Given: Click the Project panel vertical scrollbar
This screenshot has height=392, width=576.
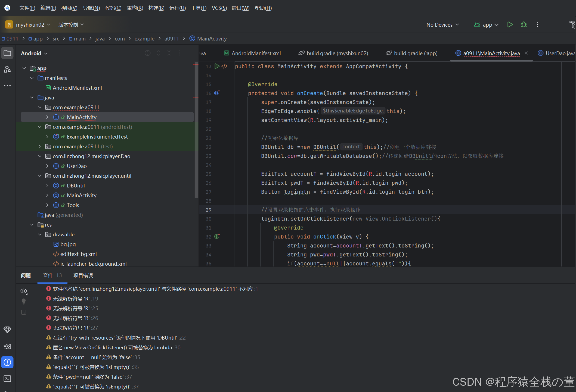Looking at the screenshot, I should 196,130.
